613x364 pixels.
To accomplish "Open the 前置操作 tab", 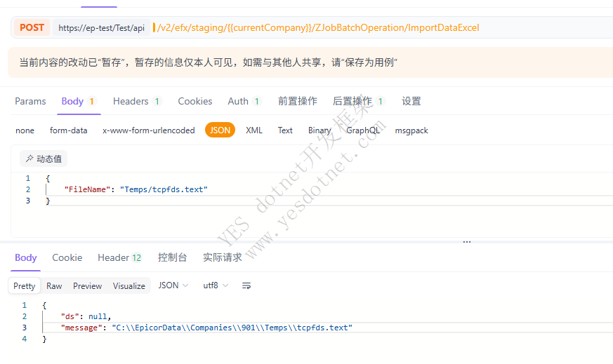I will point(298,101).
